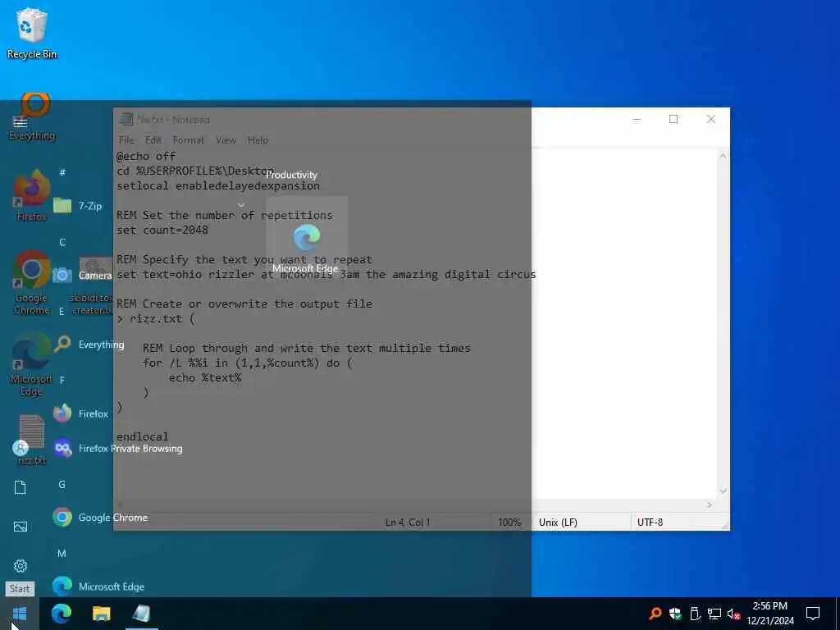Select the Firefox desktop shortcut
Image resolution: width=840 pixels, height=630 pixels.
[32, 195]
